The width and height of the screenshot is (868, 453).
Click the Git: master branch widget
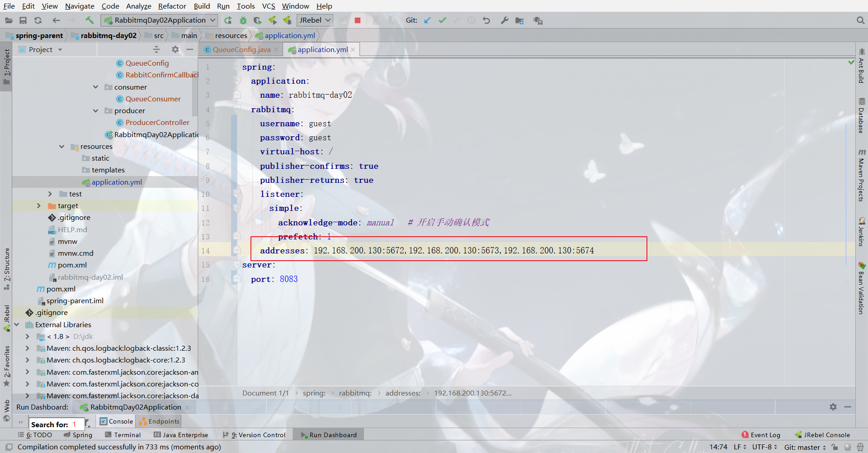point(805,447)
